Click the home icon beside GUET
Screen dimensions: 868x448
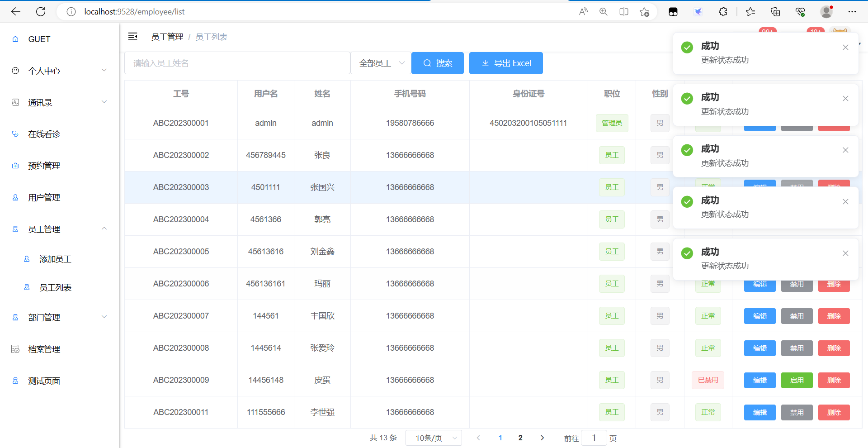(15, 39)
